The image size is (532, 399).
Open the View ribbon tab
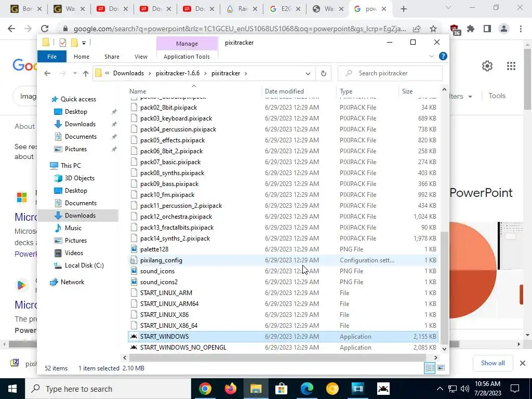point(141,57)
